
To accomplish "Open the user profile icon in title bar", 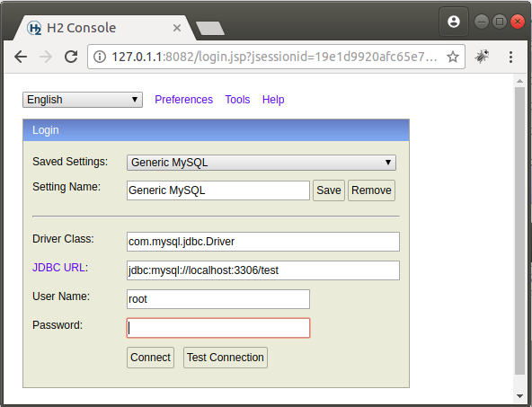I will coord(454,22).
